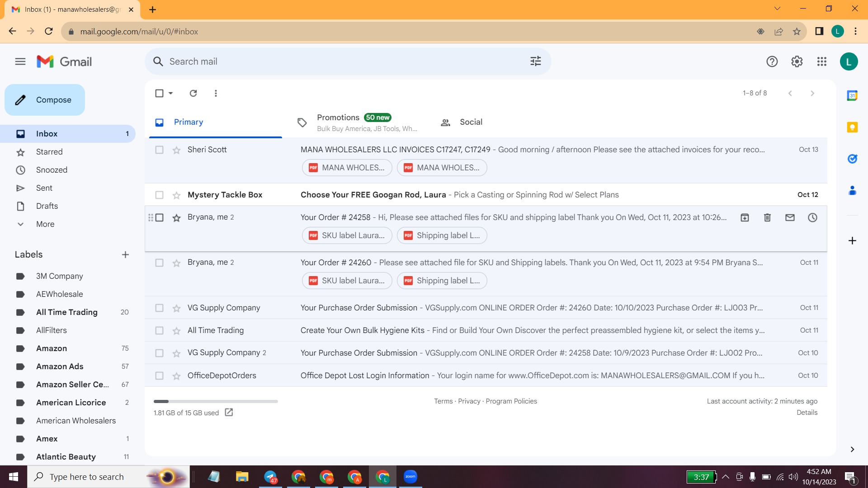Screen dimensions: 868x488
Task: Refresh the inbox list
Action: (193, 93)
